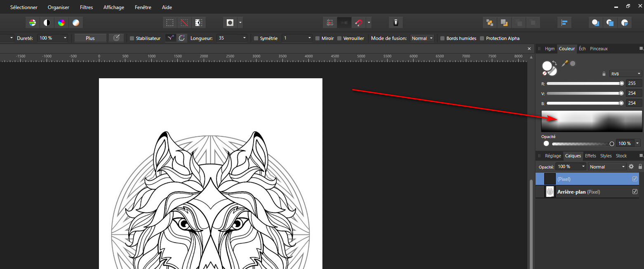Switch to the Hgm tab
644x269 pixels.
[550, 49]
